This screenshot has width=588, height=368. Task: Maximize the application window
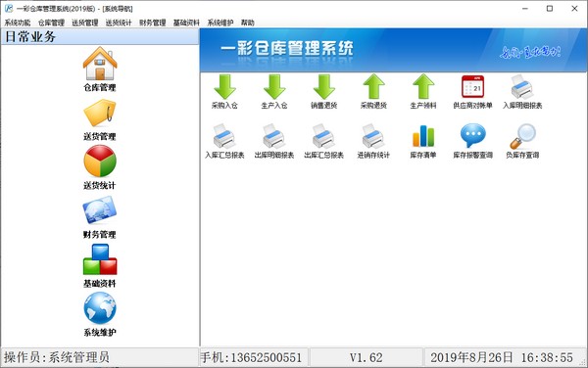[x=550, y=9]
